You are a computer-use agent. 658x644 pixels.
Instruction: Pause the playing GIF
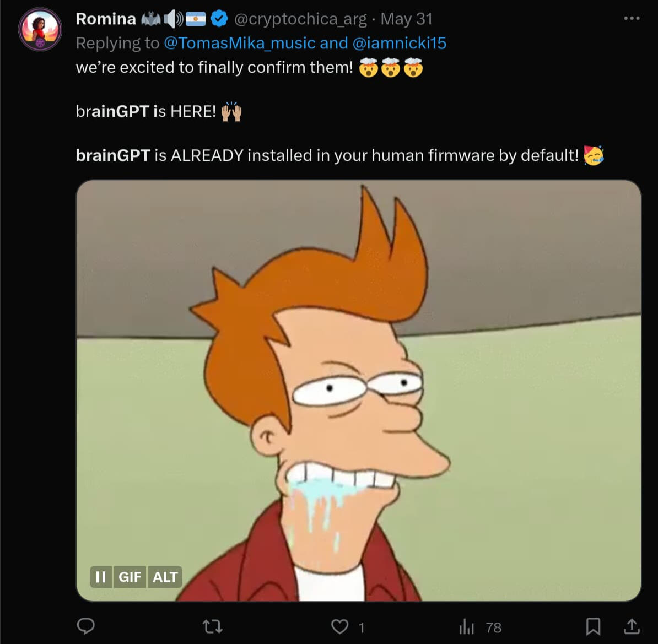pos(101,577)
